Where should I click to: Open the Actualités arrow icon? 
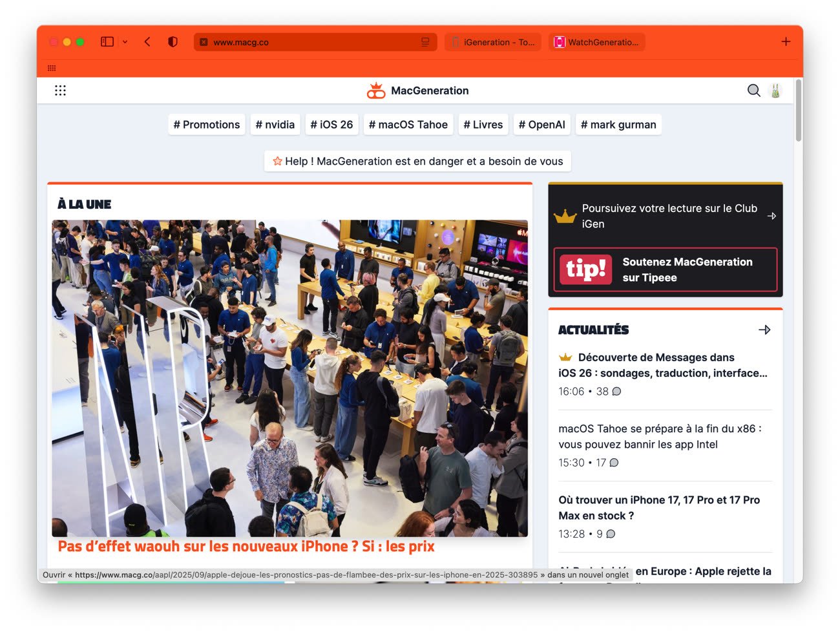764,330
